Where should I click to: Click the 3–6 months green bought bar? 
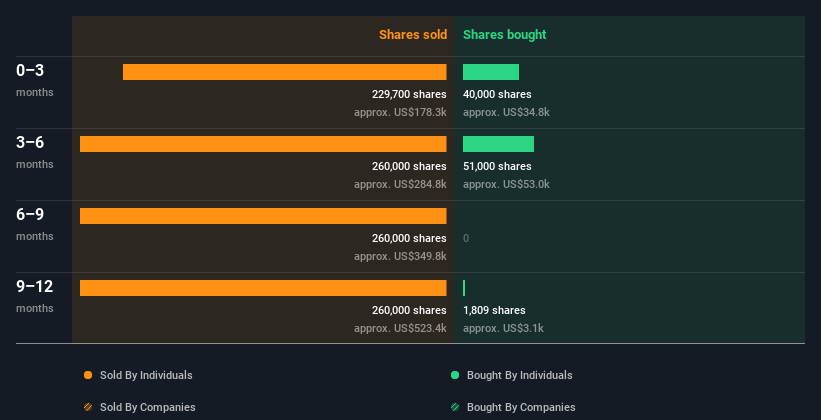[x=498, y=144]
